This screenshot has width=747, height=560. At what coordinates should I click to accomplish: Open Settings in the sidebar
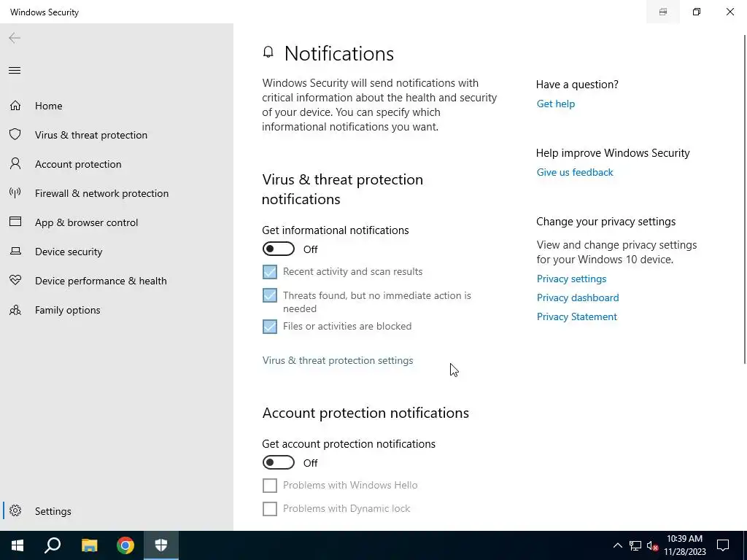point(117,511)
